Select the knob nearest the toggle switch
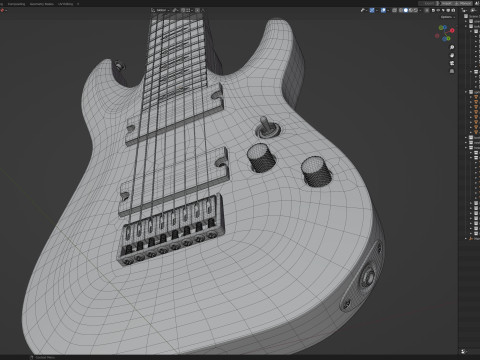The width and height of the screenshot is (480, 360). [261, 158]
